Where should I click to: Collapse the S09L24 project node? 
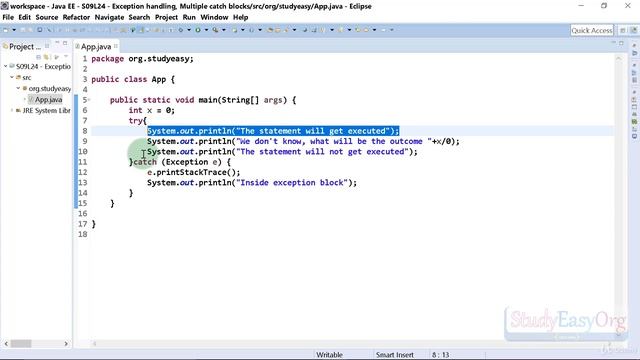pyautogui.click(x=6, y=66)
